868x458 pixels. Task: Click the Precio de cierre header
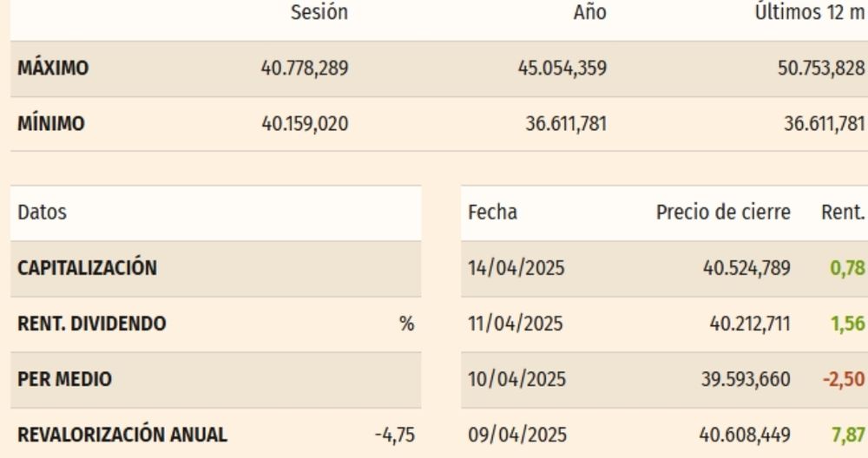click(x=723, y=212)
